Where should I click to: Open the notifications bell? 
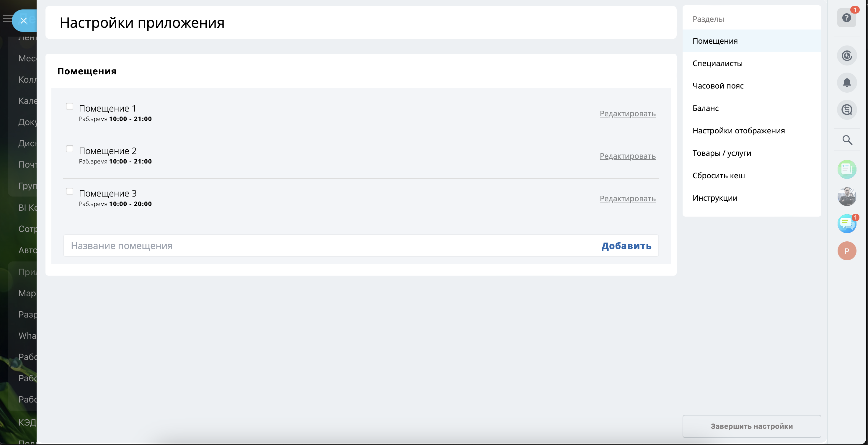[846, 83]
